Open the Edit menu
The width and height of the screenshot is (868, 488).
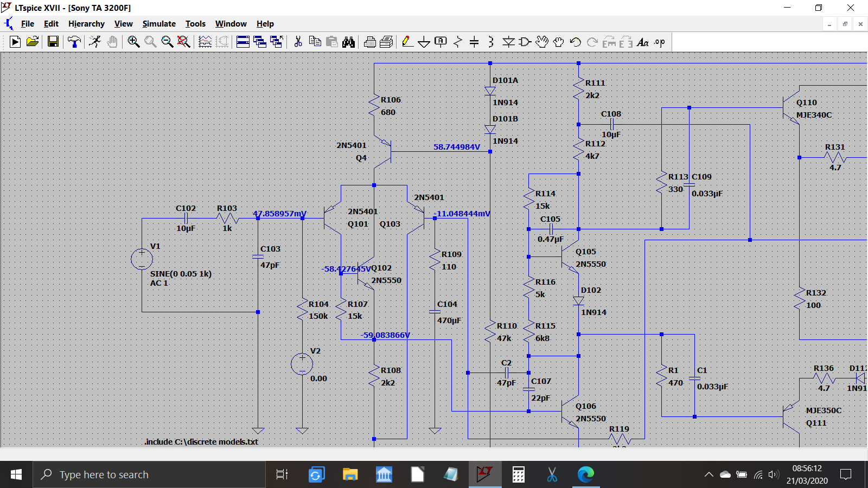[x=51, y=24]
